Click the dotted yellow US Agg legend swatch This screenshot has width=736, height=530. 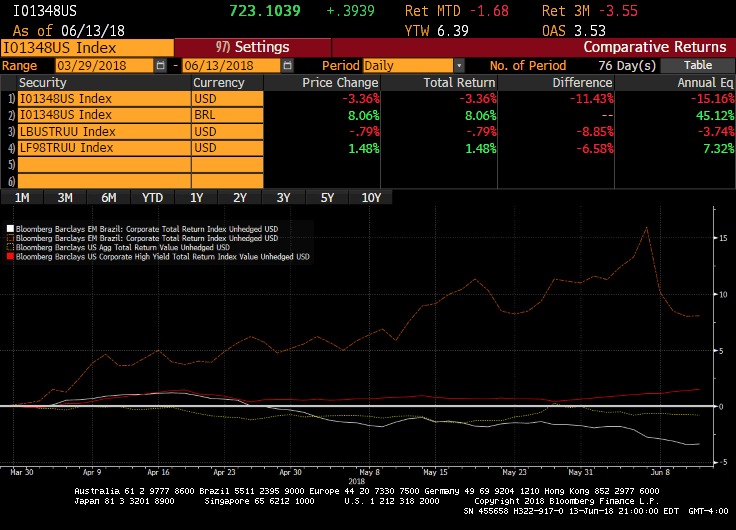[10, 247]
